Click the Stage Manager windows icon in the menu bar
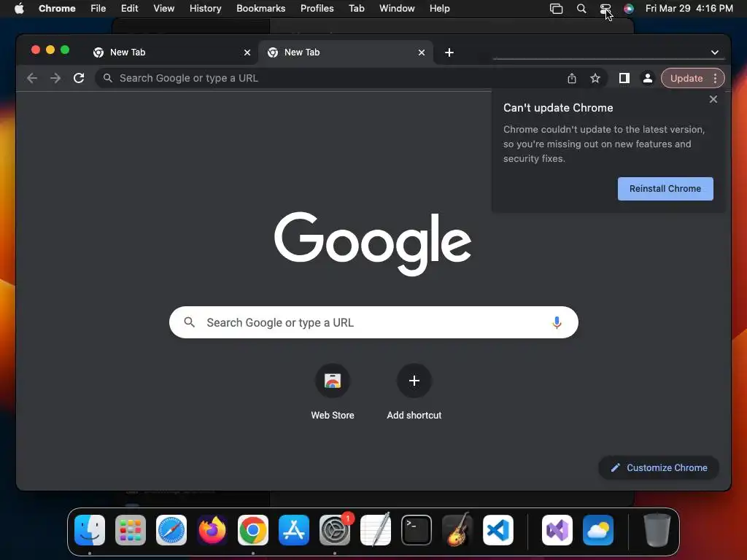 click(556, 9)
